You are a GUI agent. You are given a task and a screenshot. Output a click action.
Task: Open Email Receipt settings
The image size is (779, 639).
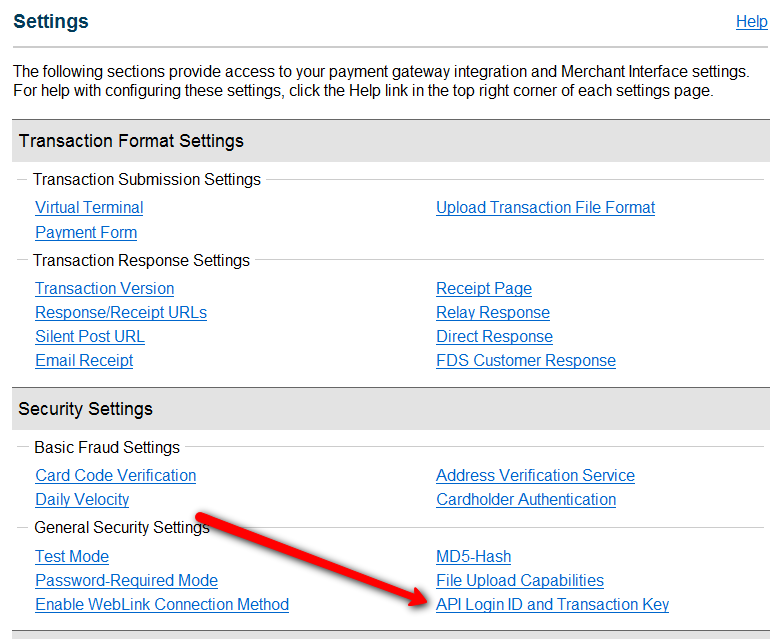(84, 361)
